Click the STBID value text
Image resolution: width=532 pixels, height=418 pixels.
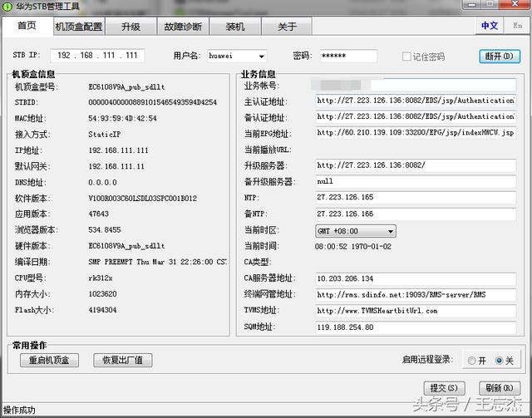pos(152,102)
